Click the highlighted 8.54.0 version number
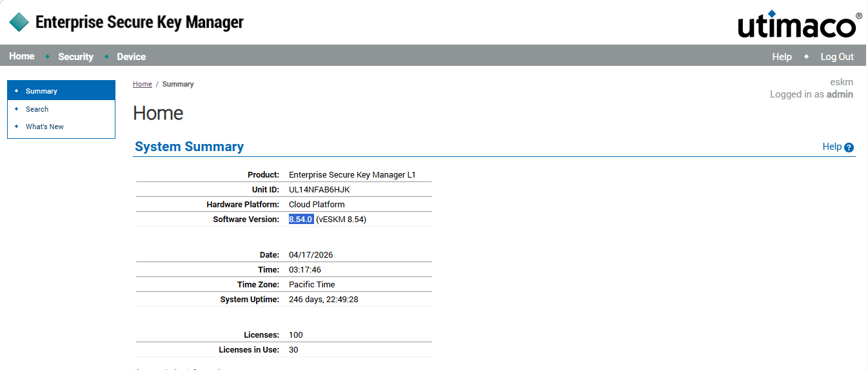 pos(301,220)
